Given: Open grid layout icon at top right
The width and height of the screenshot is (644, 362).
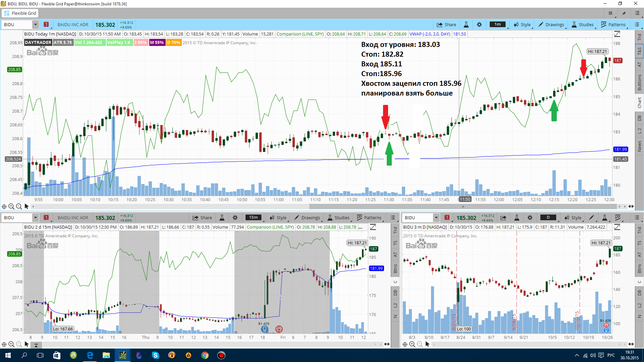Looking at the screenshot, I should click(x=610, y=13).
